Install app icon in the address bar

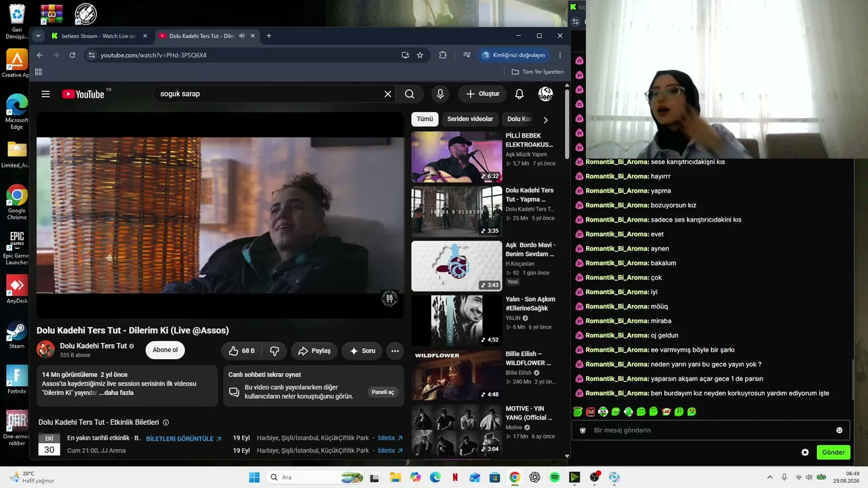pos(405,55)
